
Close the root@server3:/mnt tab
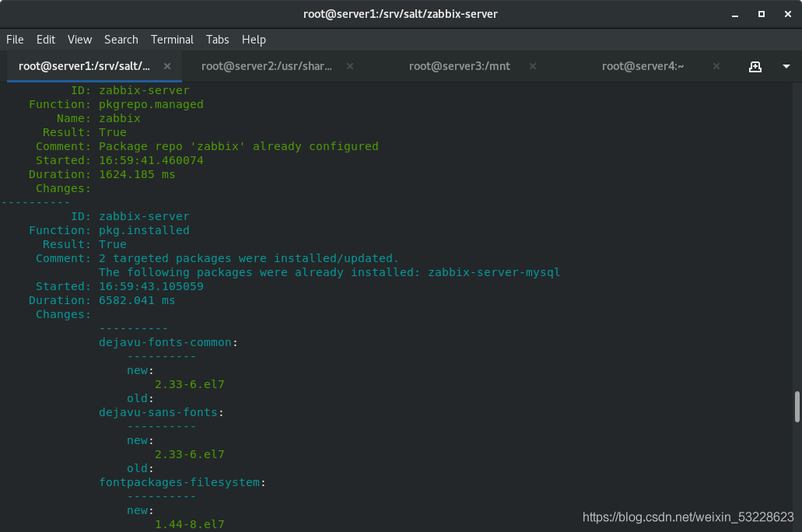pyautogui.click(x=532, y=66)
